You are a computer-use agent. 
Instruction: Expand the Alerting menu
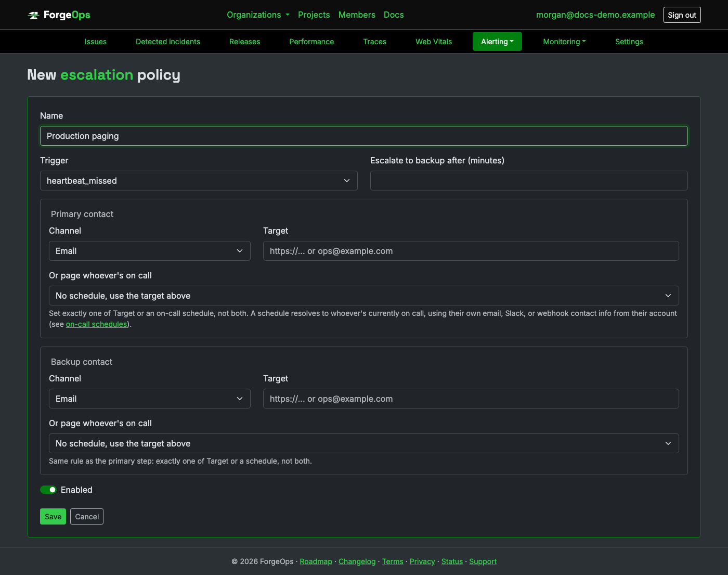pyautogui.click(x=497, y=42)
